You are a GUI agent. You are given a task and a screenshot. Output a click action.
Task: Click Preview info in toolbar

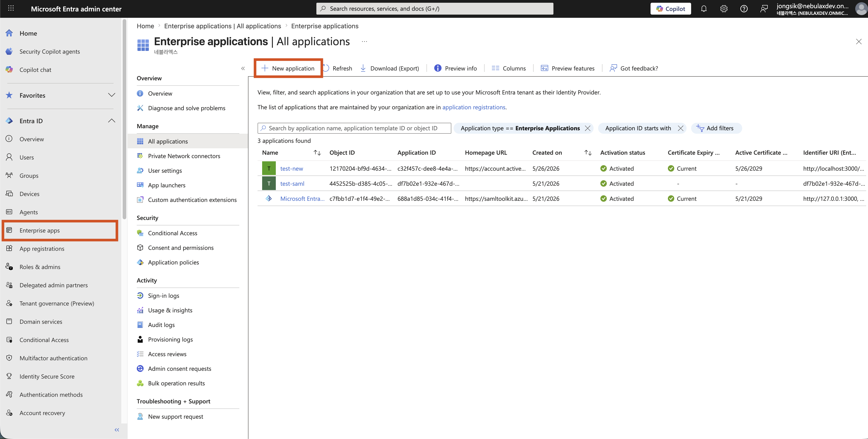(456, 68)
